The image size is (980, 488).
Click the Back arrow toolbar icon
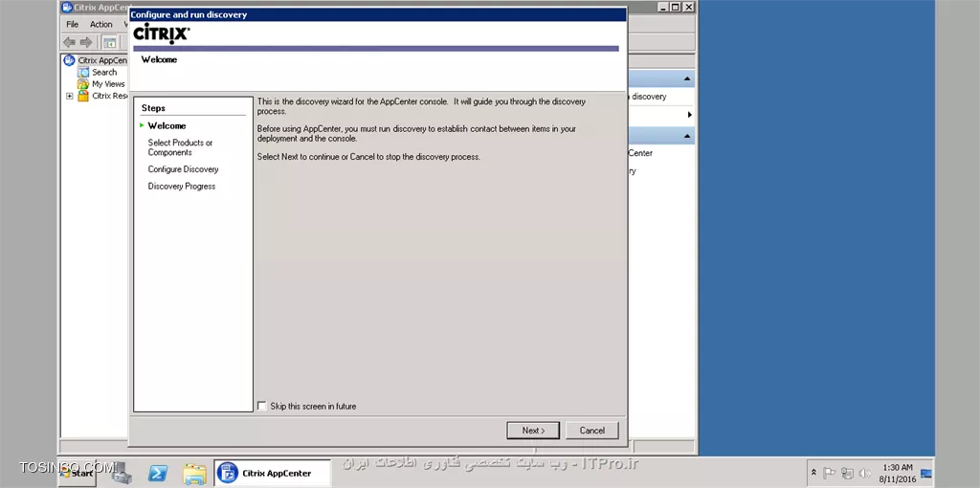pyautogui.click(x=69, y=42)
